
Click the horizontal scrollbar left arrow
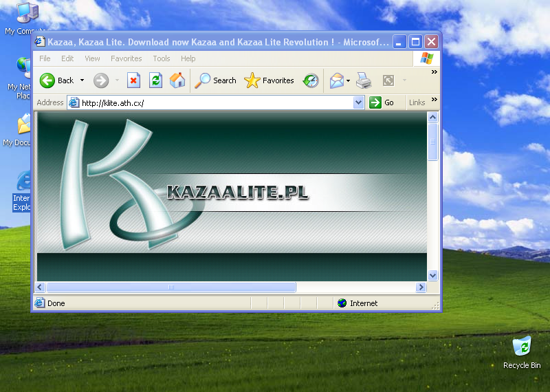pos(39,287)
